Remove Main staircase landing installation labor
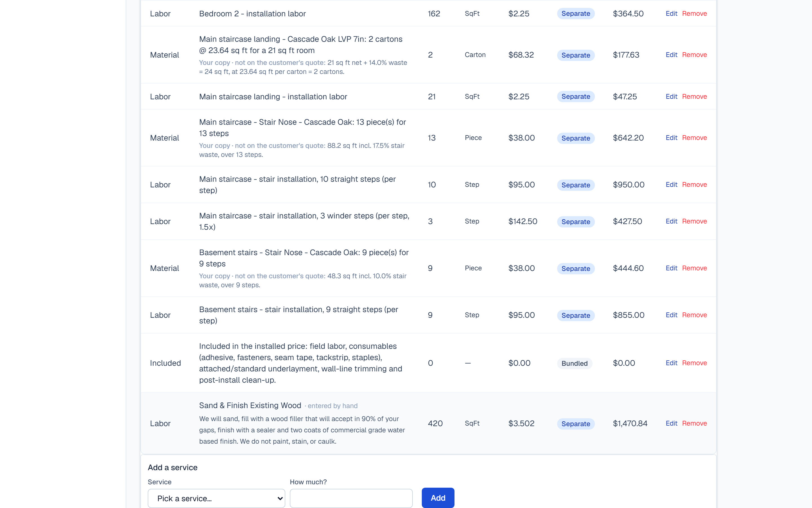 pos(694,97)
